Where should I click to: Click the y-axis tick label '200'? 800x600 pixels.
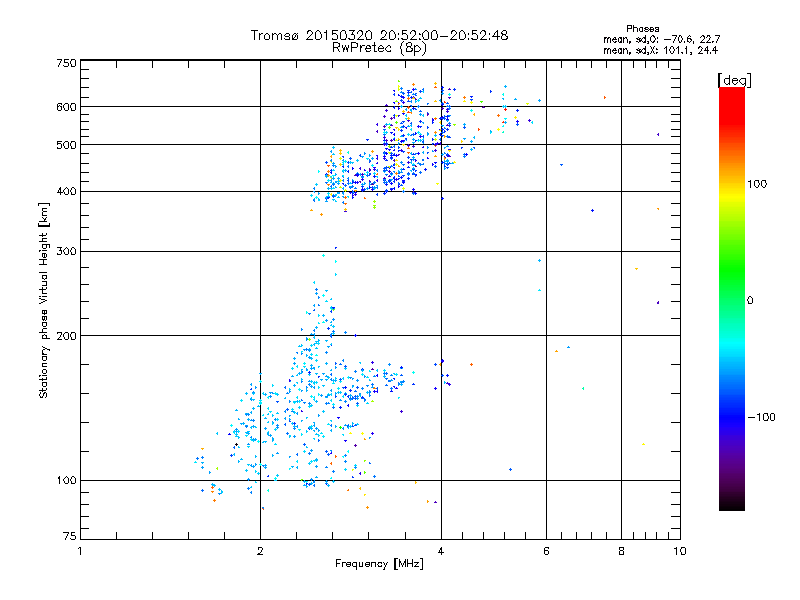pos(67,336)
